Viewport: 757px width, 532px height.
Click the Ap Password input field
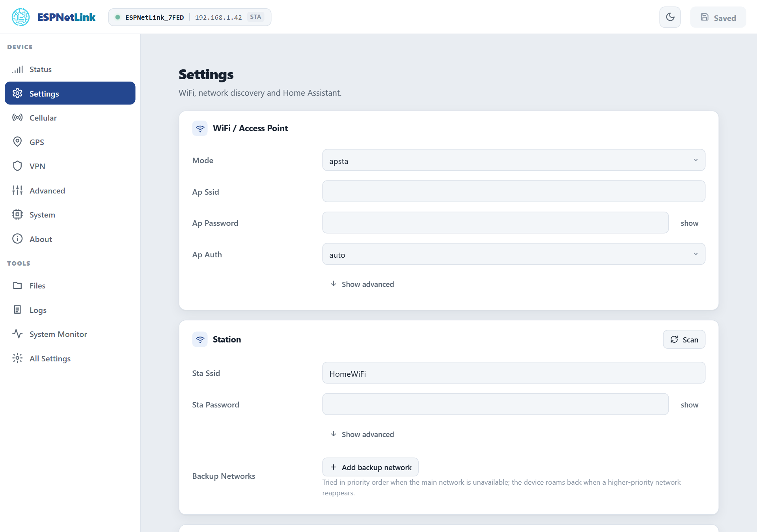[496, 223]
